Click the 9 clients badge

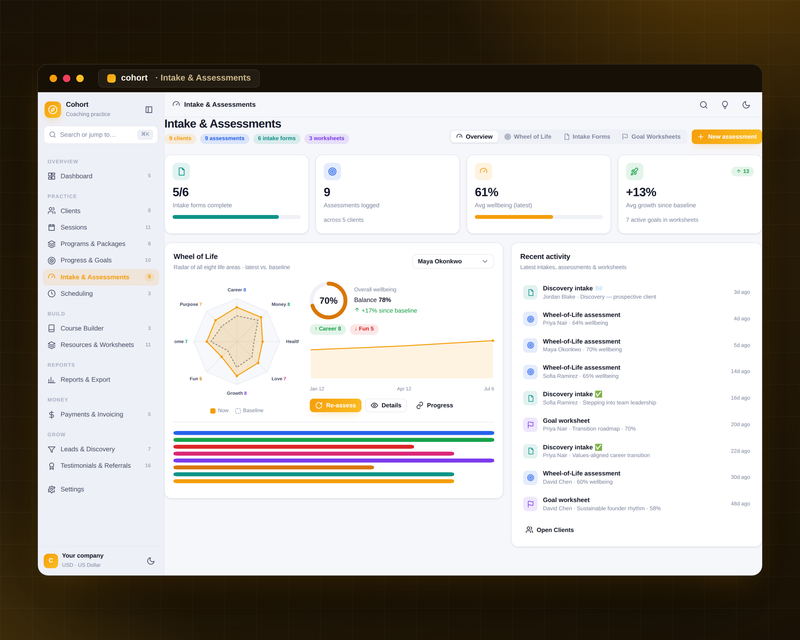180,138
